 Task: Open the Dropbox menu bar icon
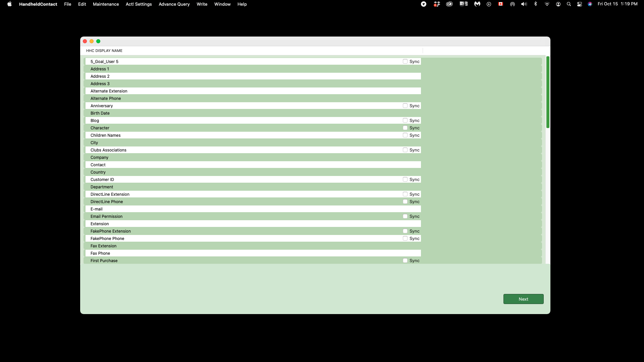coord(437,4)
